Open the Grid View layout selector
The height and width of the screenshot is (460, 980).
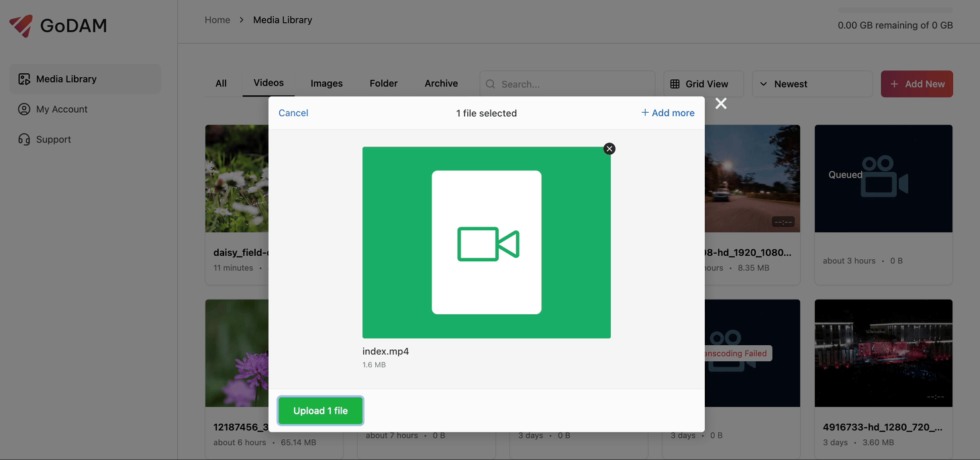(703, 84)
